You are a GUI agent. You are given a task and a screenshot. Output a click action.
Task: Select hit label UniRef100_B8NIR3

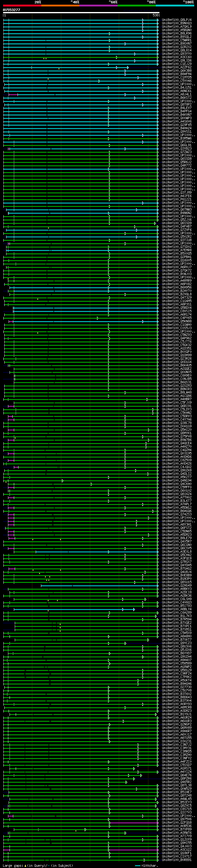pyautogui.click(x=177, y=389)
